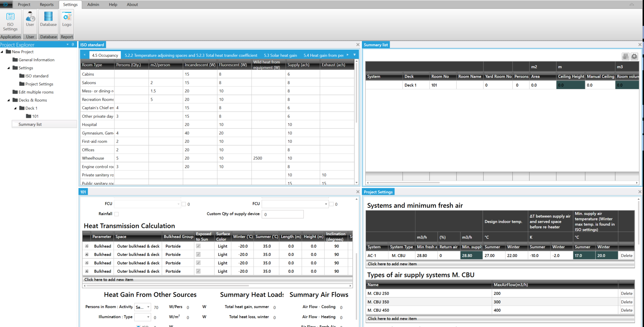Collapse the Decks & Rooms tree node
Screen dimensions: 644x327
pyautogui.click(x=9, y=100)
